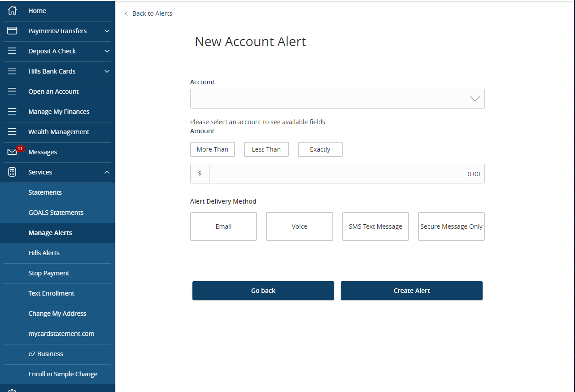This screenshot has height=392, width=575.
Task: Click the Wealth Management list icon
Action: click(x=12, y=132)
